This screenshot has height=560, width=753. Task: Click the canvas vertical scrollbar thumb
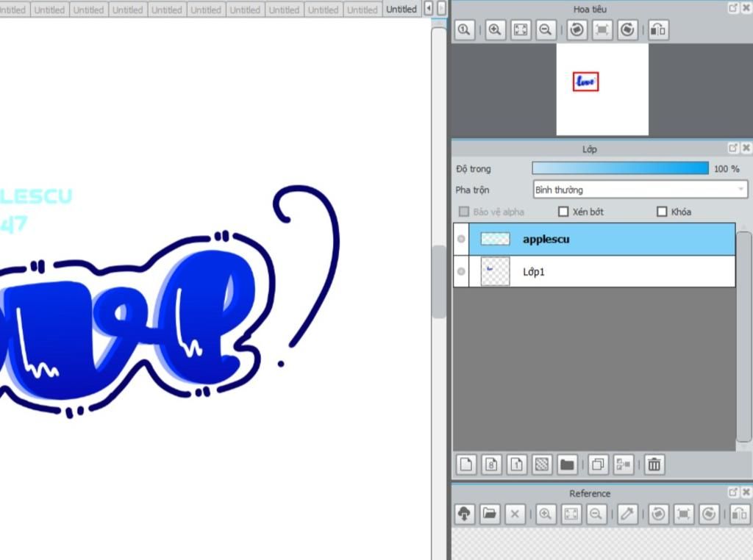click(438, 281)
